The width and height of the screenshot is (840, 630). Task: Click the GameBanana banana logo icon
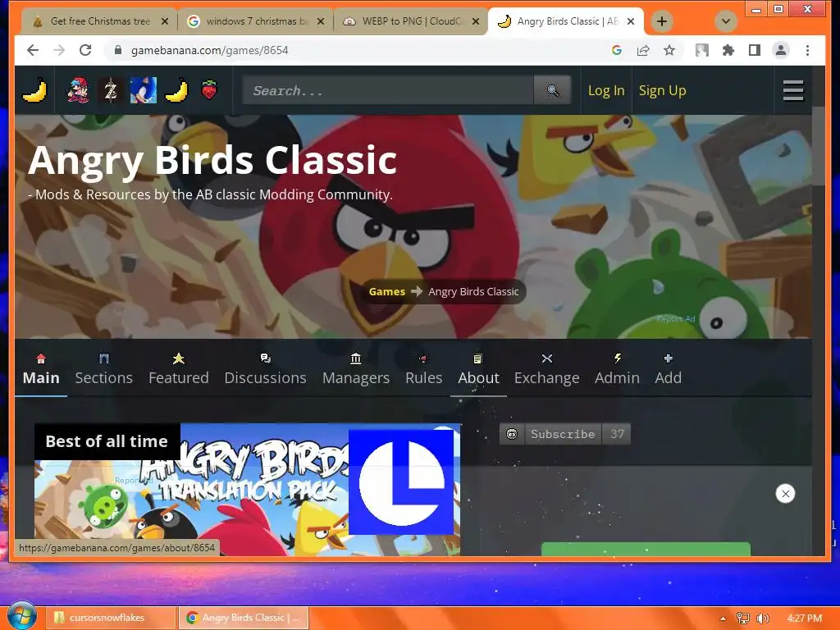click(x=34, y=90)
